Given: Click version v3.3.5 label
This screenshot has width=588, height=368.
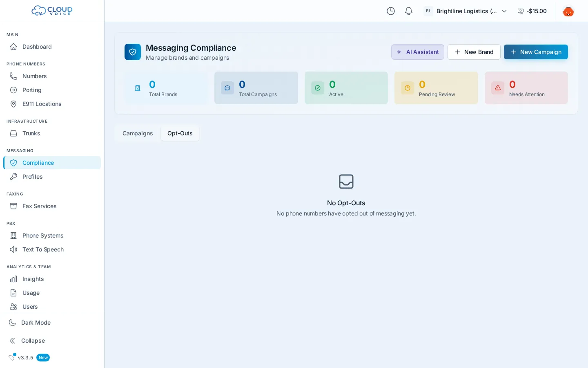Looking at the screenshot, I should click(x=25, y=358).
